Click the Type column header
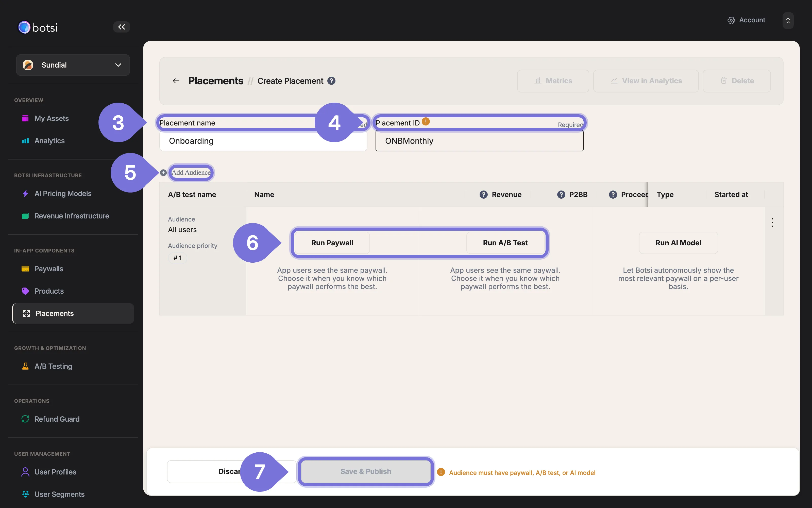 [x=665, y=195]
